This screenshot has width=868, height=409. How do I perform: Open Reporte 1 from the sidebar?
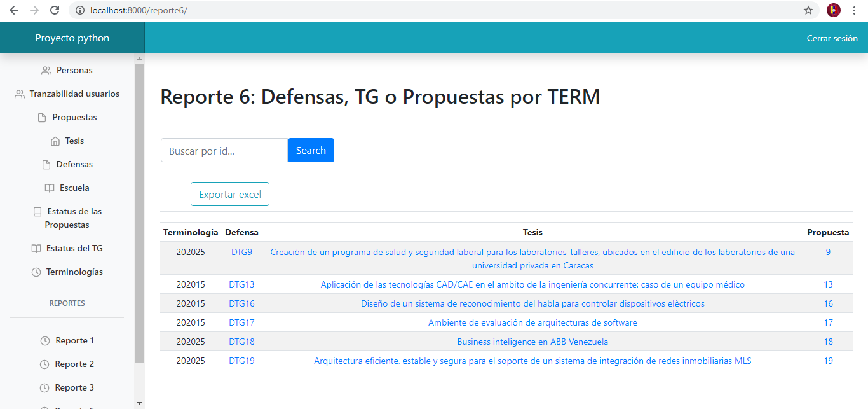point(74,341)
